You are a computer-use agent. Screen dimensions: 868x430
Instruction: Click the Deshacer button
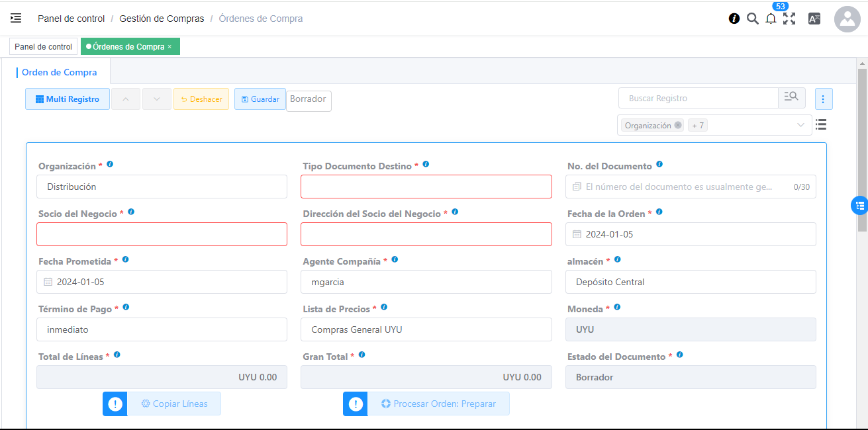coord(201,99)
